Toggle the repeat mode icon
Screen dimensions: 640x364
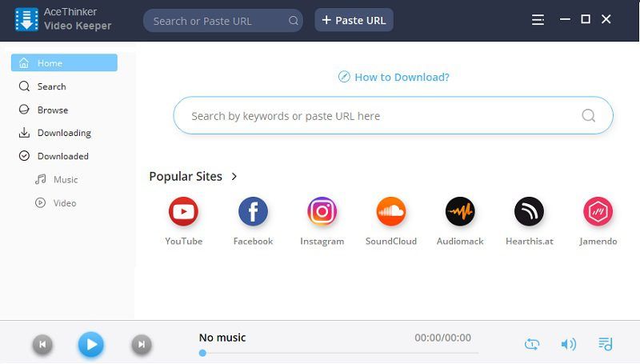532,344
